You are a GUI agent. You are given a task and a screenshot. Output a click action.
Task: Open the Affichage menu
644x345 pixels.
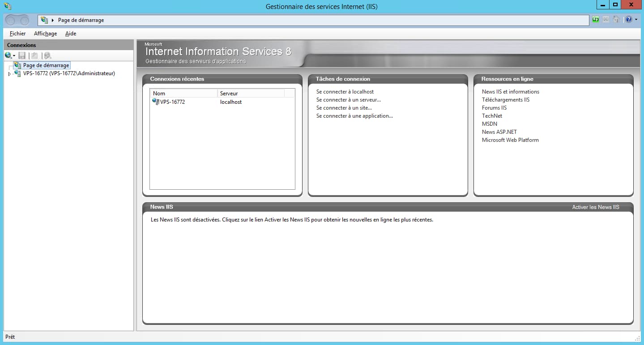tap(45, 34)
